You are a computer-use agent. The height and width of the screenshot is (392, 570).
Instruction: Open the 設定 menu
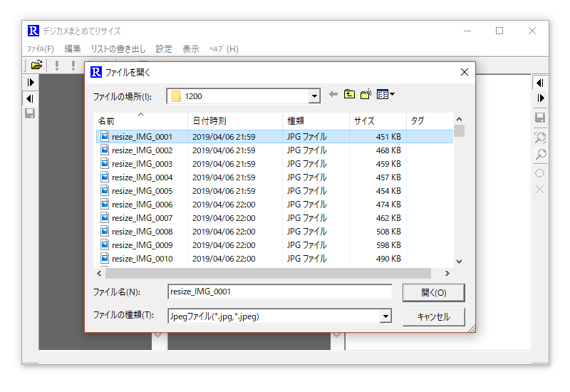(164, 48)
